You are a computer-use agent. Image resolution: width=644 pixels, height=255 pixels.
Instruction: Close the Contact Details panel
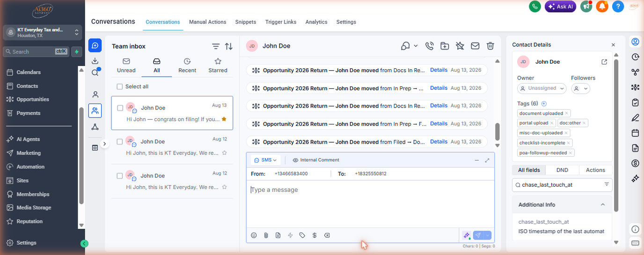pos(613,45)
